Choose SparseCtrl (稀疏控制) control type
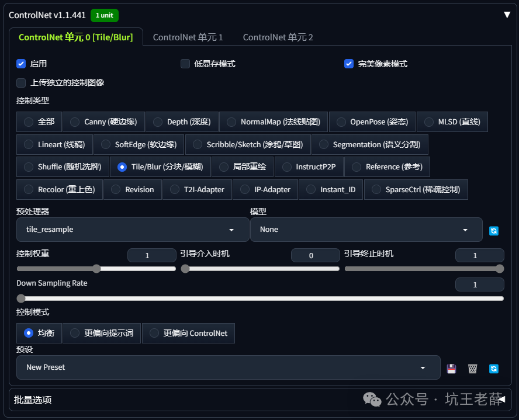 pyautogui.click(x=416, y=189)
